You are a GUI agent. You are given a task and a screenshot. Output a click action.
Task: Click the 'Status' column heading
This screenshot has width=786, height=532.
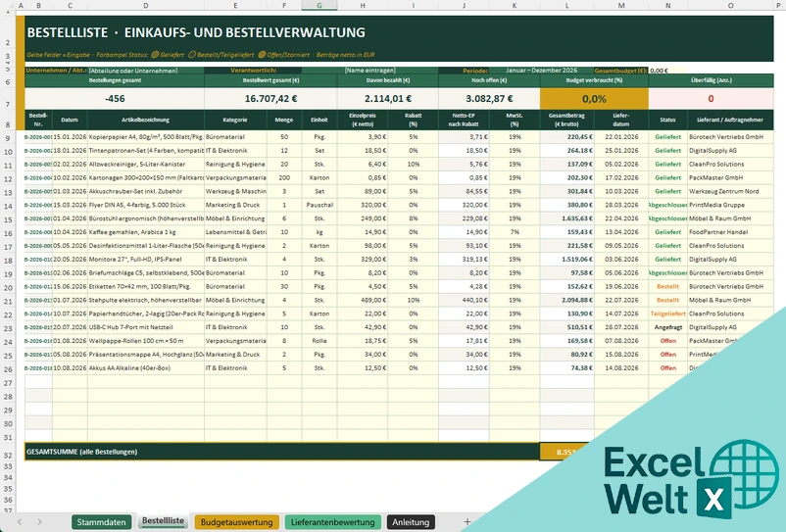[x=667, y=120]
